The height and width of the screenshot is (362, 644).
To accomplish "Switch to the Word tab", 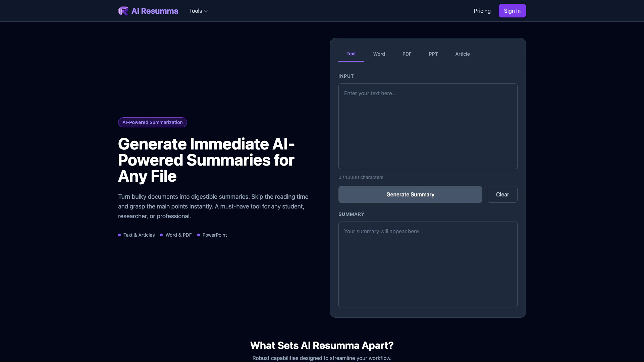I will coord(379,54).
